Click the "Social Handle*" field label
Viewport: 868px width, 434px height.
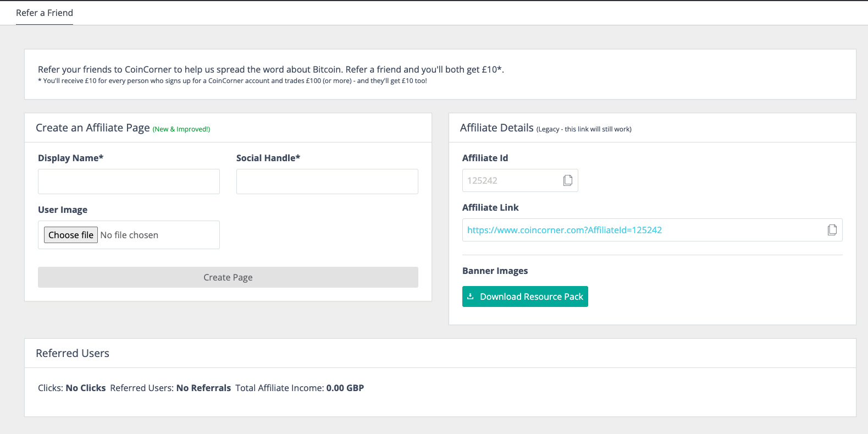pos(268,158)
